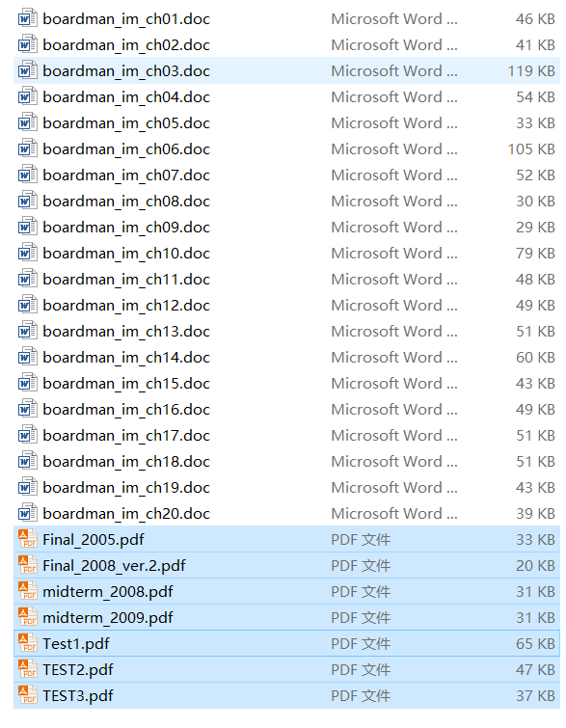Image resolution: width=566 pixels, height=728 pixels.
Task: Click the PDF icon beside Test1.pdf
Action: [27, 643]
